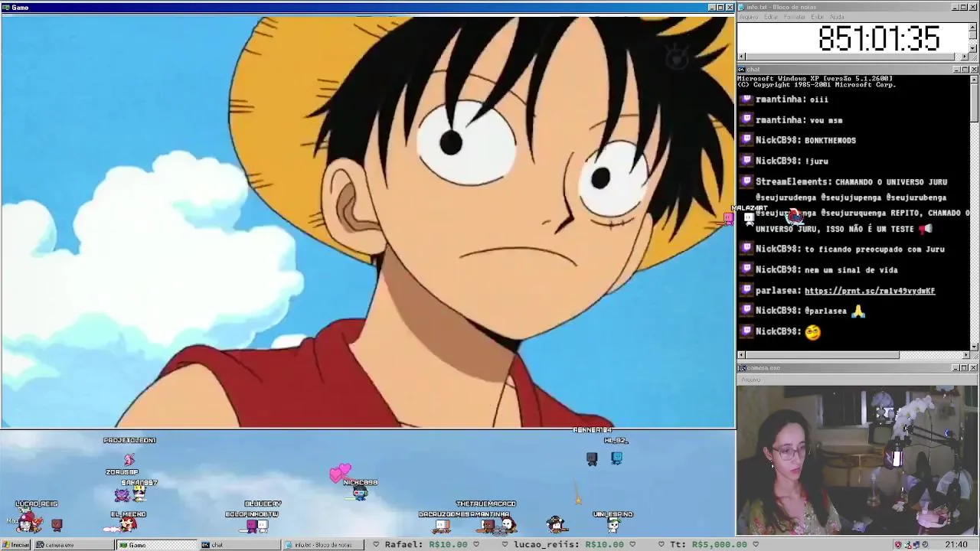Click the Game window title bar icon
The image size is (980, 551).
point(5,8)
